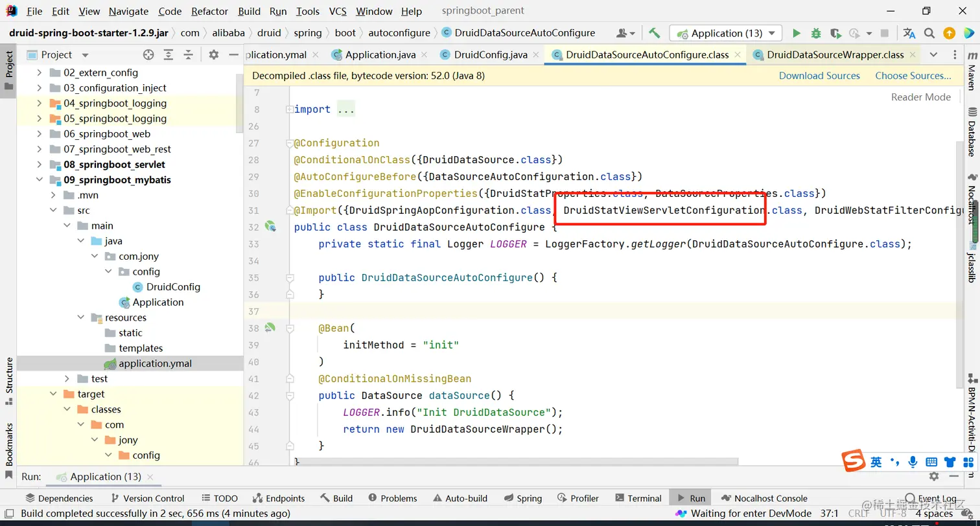Click the Sogou input method logo
The image size is (980, 526).
[x=854, y=461]
